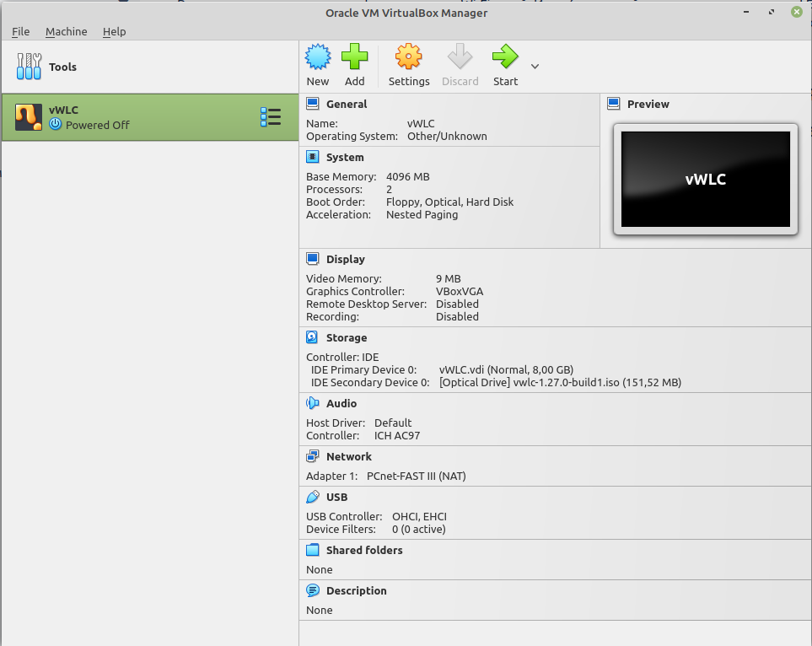Open the Machine menu
This screenshot has width=812, height=646.
67,31
